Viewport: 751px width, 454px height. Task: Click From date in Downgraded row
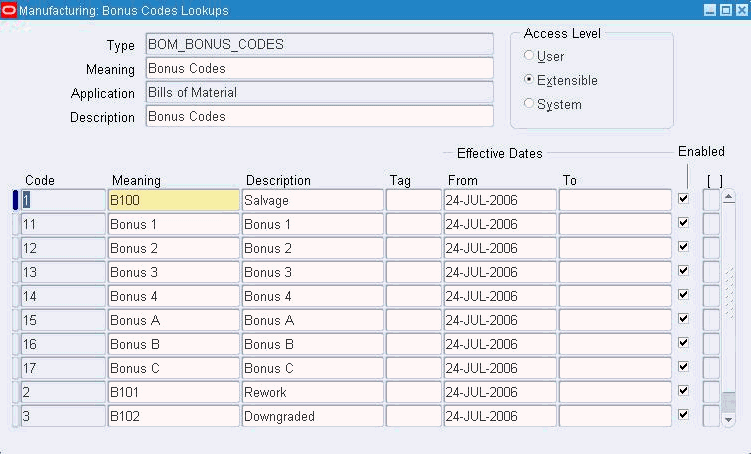click(500, 416)
